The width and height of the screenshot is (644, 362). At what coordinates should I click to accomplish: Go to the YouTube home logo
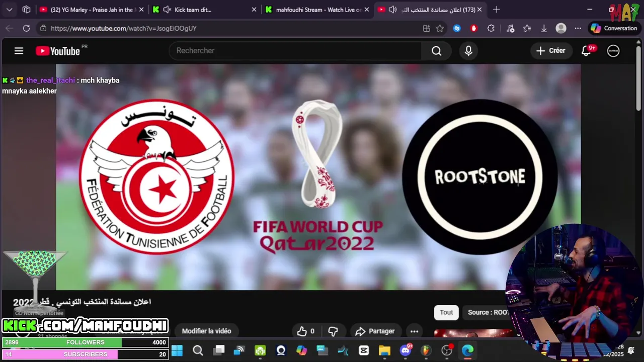point(58,51)
